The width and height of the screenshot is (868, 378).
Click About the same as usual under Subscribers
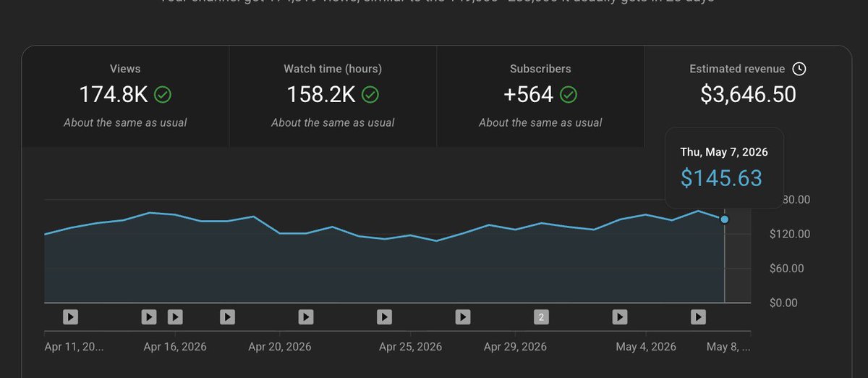(x=540, y=122)
